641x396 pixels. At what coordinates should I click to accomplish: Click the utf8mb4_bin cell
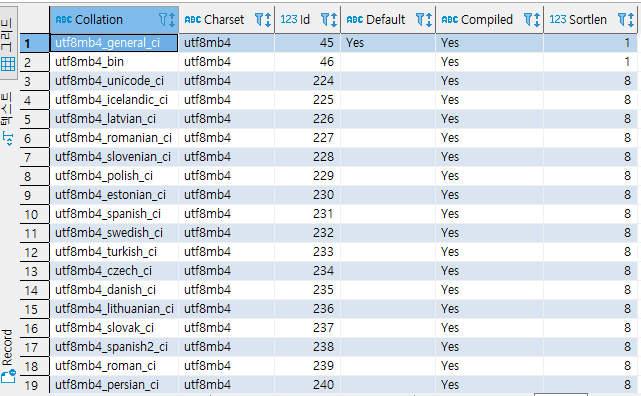click(114, 62)
